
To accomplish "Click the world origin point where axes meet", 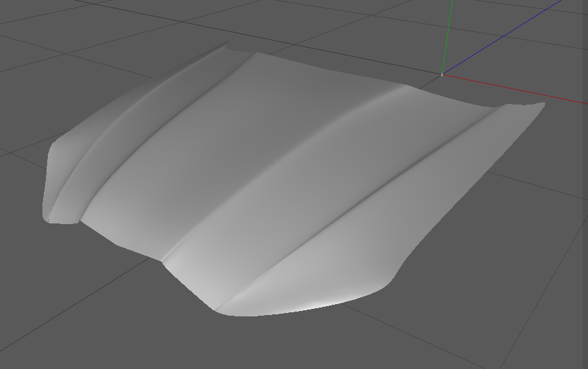I will tap(442, 75).
